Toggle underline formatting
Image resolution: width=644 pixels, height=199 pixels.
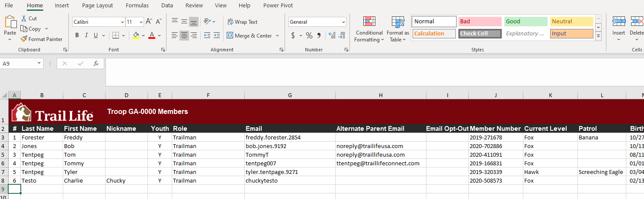96,35
